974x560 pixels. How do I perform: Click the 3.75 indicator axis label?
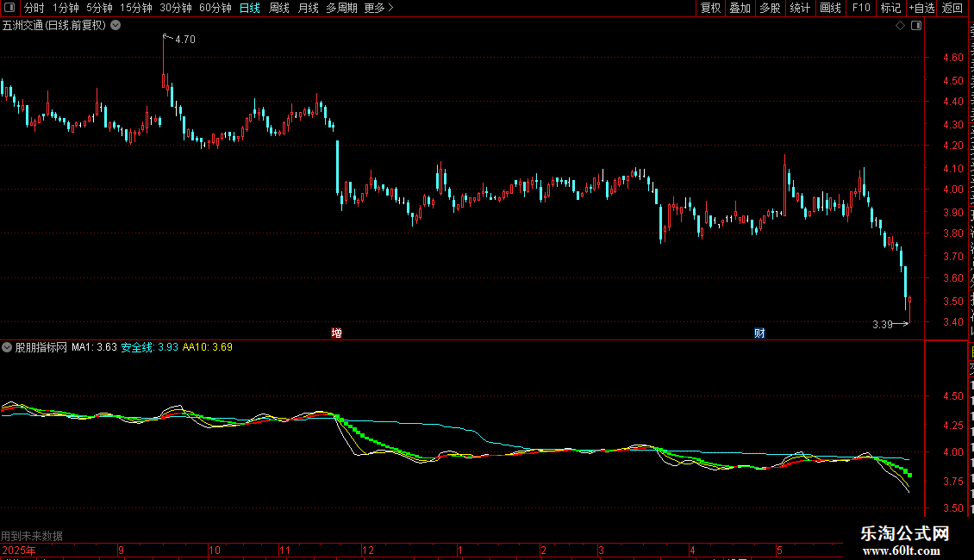[x=952, y=481]
